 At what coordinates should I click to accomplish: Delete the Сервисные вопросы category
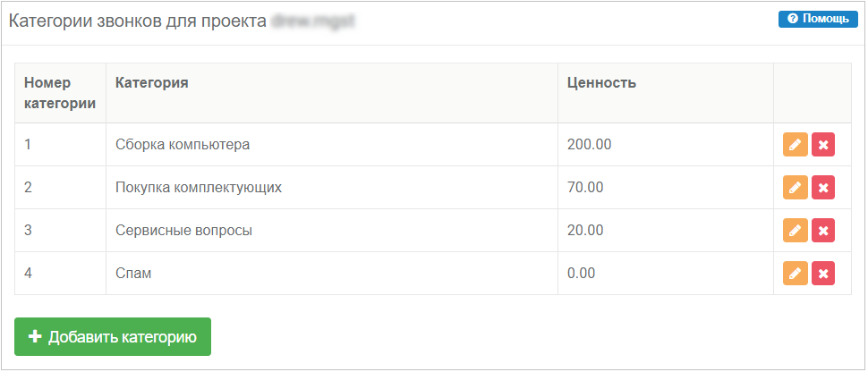coord(823,231)
